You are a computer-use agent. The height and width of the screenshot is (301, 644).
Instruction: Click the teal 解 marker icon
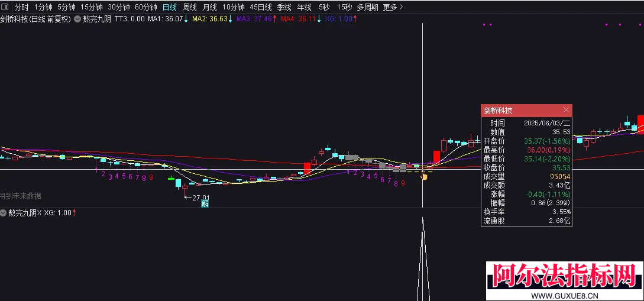205,203
